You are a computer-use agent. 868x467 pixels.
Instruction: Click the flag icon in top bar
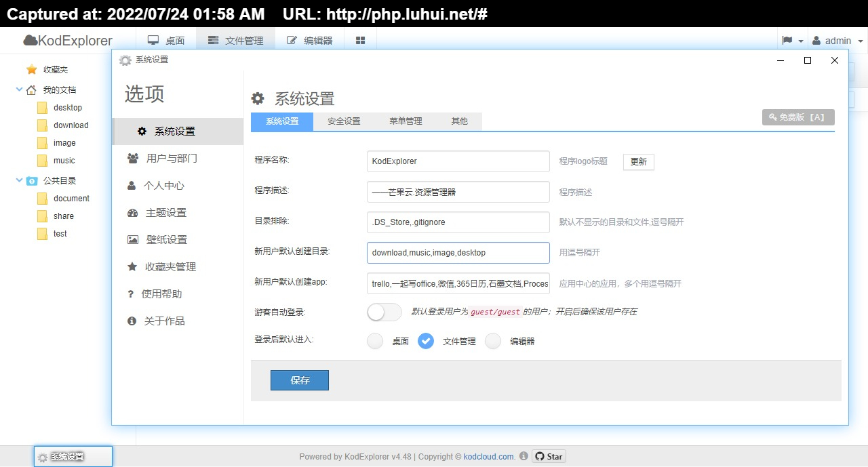(787, 41)
